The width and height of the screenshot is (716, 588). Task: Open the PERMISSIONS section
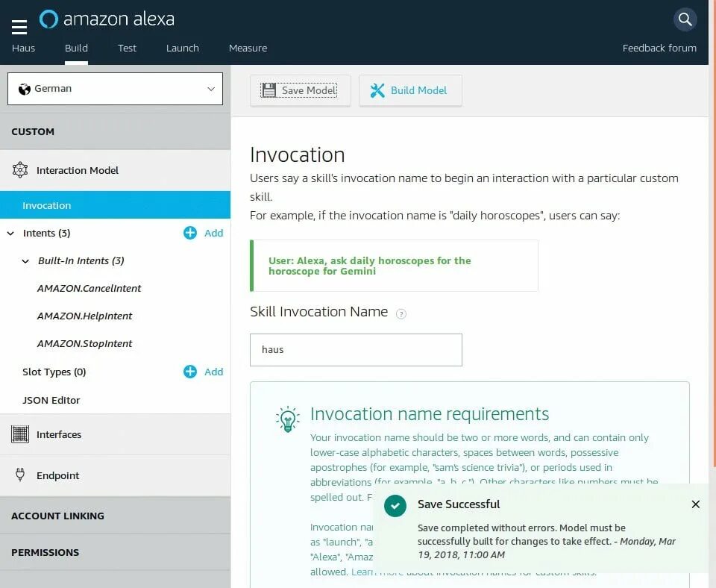coord(115,552)
